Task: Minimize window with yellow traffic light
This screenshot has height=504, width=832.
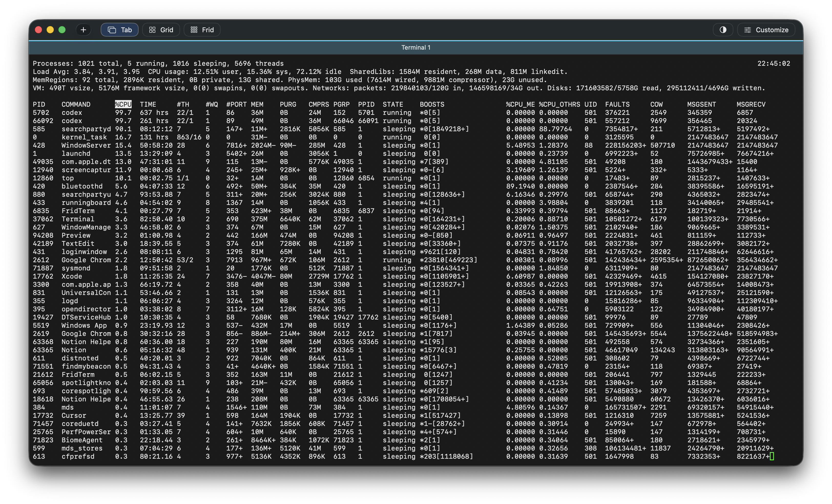Action: pos(50,30)
